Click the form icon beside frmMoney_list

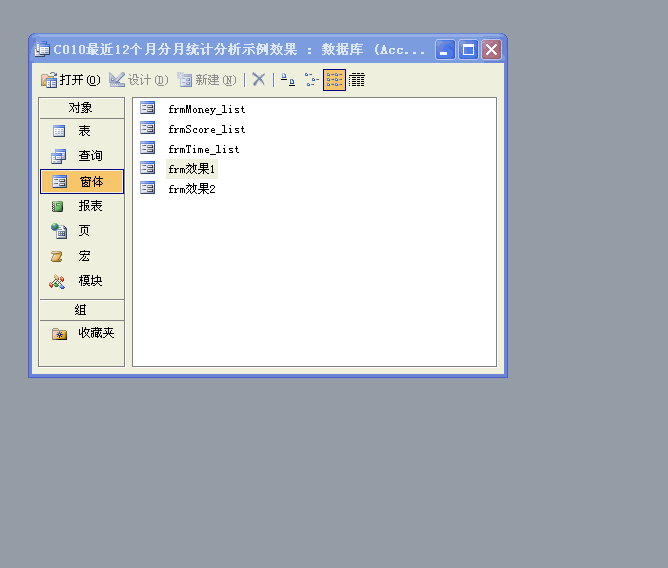[x=147, y=108]
